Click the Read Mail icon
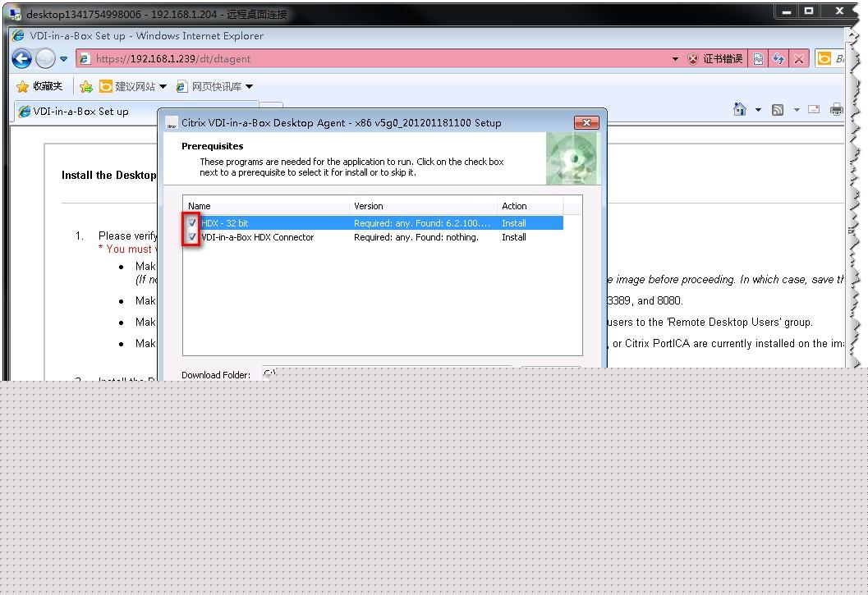Viewport: 868px width, 595px height. pos(814,110)
